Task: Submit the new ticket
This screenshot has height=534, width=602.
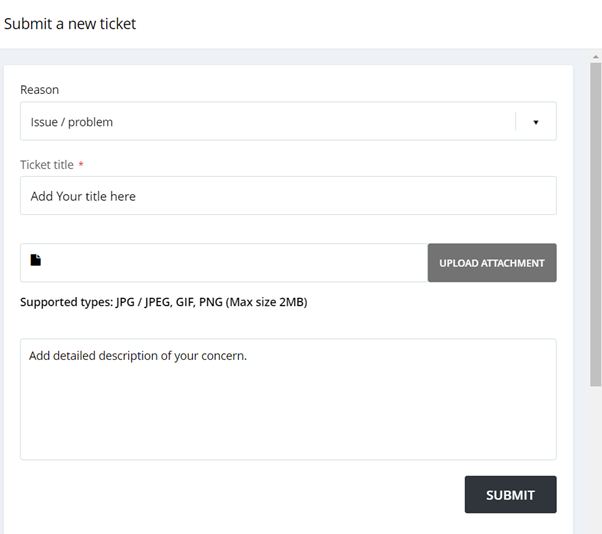Action: coord(510,494)
